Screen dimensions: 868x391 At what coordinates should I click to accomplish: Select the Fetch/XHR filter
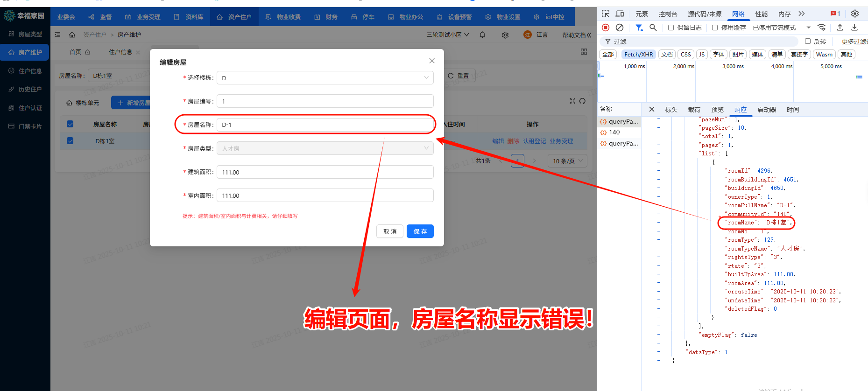[x=638, y=55]
